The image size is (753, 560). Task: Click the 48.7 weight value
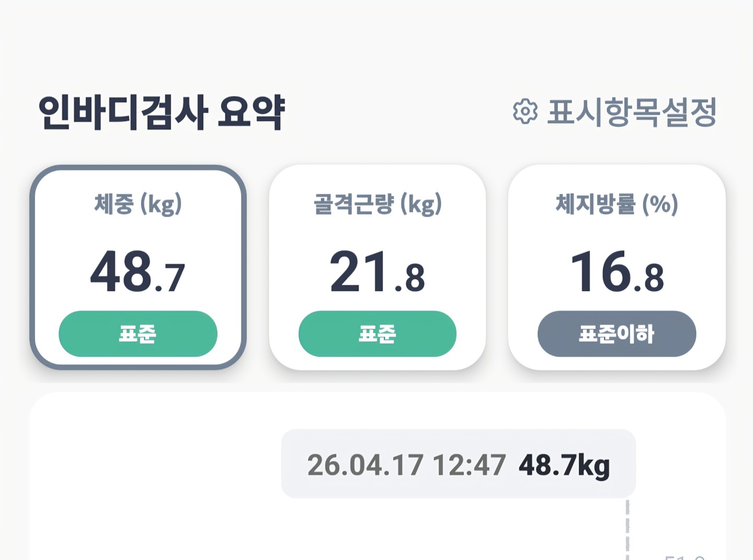pos(138,272)
